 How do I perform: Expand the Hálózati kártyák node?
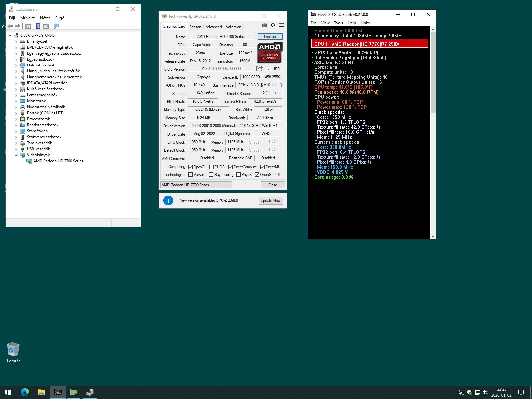[16, 65]
